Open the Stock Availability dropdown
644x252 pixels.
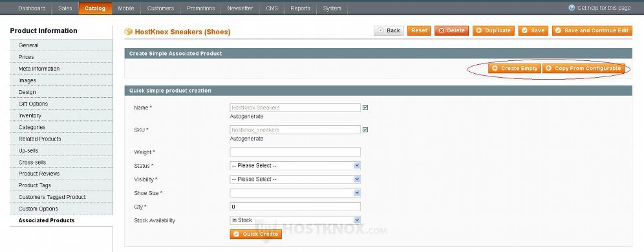point(295,220)
